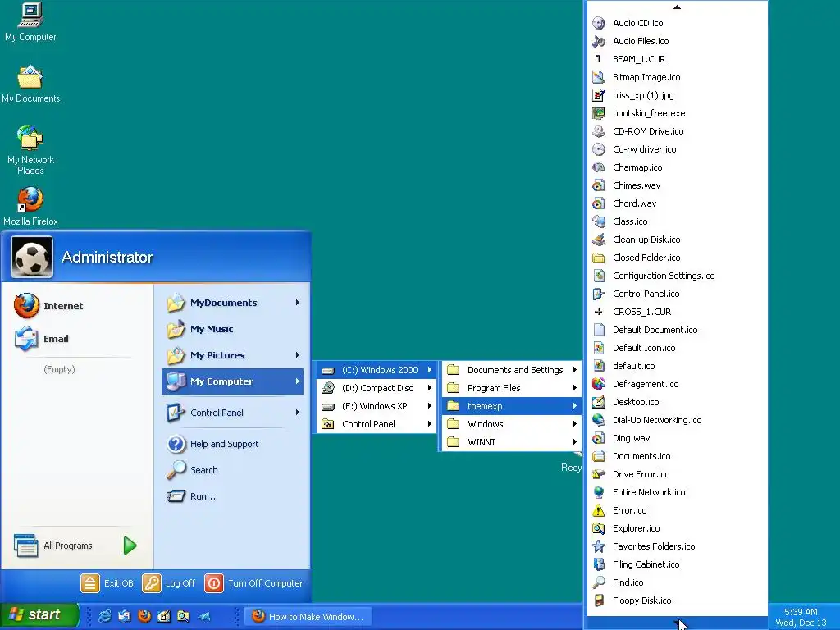Select the themexp folder entry
Image resolution: width=840 pixels, height=630 pixels.
click(512, 406)
